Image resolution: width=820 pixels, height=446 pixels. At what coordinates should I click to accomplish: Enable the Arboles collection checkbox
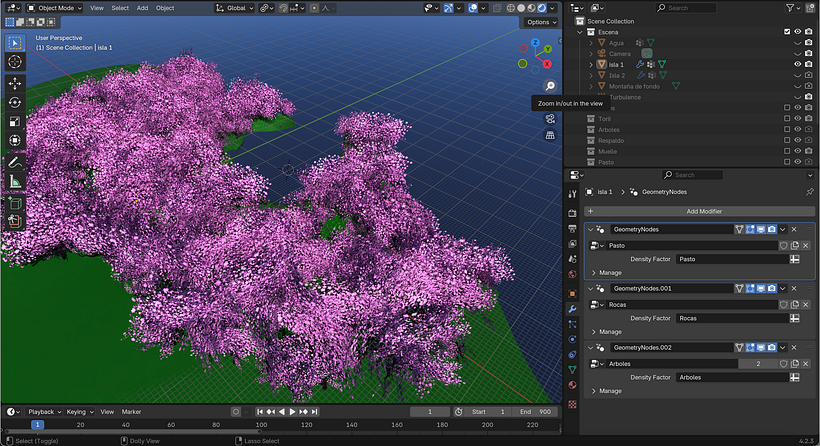(787, 130)
